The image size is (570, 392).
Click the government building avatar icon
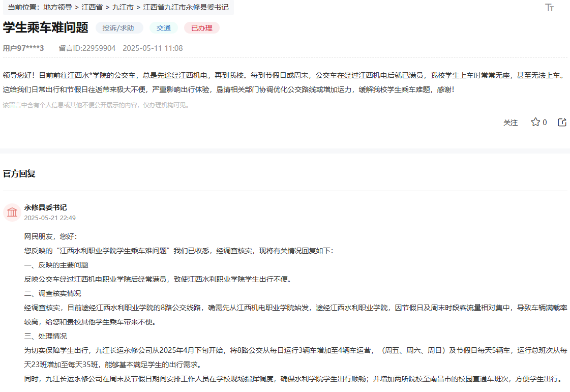[12, 212]
